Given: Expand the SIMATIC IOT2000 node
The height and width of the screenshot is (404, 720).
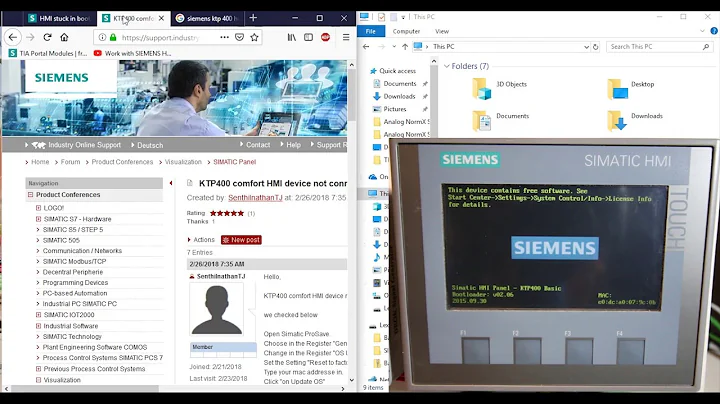Looking at the screenshot, I should 39,315.
